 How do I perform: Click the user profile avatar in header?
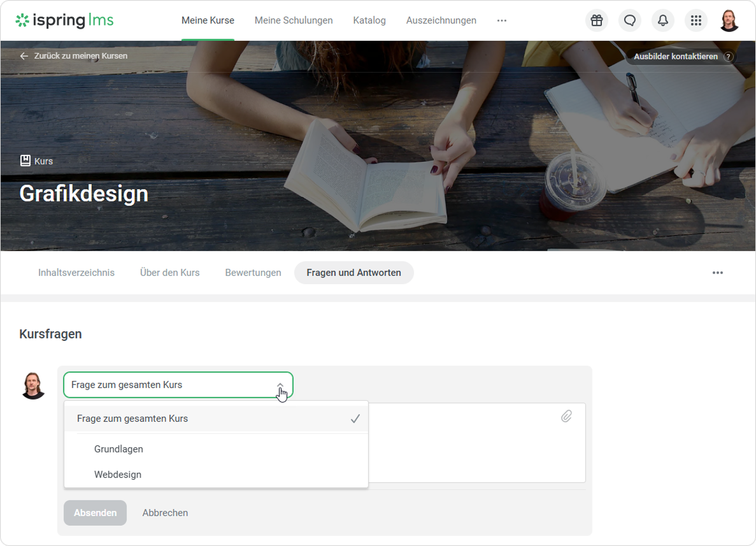coord(729,20)
